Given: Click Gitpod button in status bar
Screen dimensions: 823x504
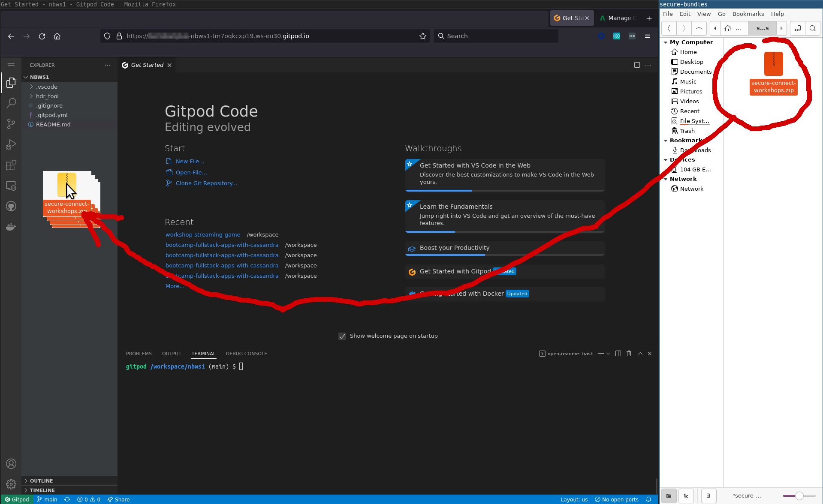Looking at the screenshot, I should tap(17, 499).
